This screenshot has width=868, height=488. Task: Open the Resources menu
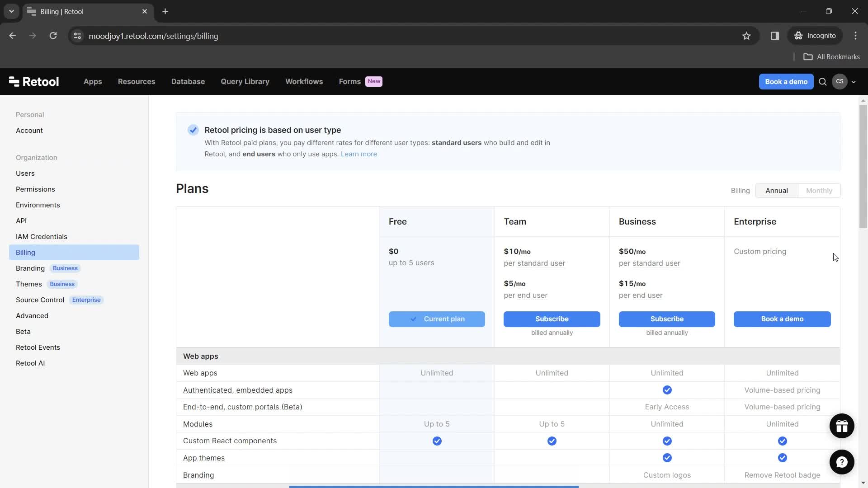coord(136,81)
